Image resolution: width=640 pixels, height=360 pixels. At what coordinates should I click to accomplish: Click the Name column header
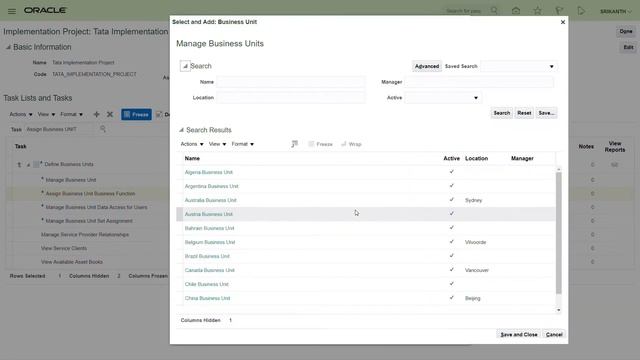point(192,158)
